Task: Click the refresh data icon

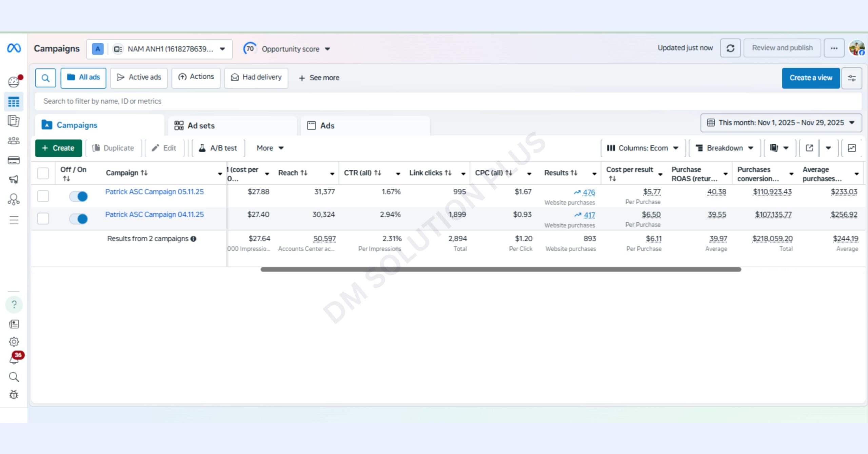Action: pos(730,48)
